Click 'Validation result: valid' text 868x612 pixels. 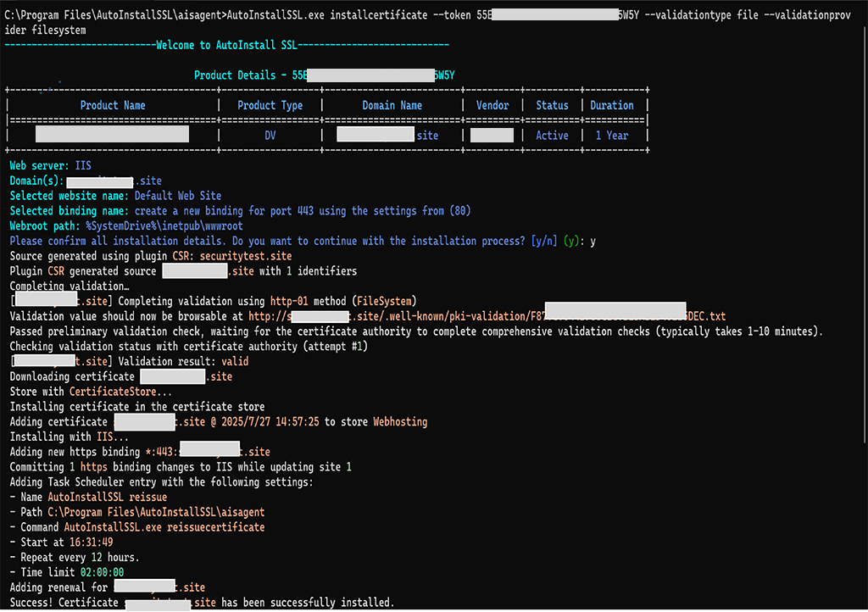tap(183, 362)
